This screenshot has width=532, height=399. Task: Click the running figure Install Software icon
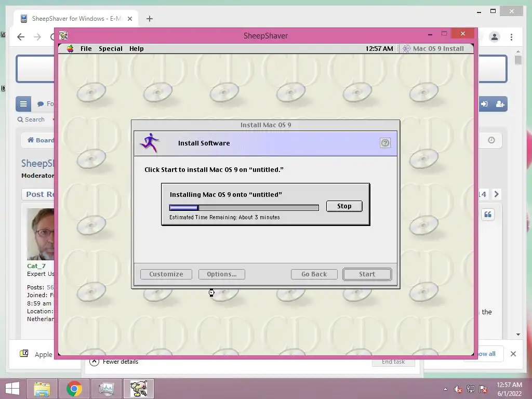tap(150, 143)
